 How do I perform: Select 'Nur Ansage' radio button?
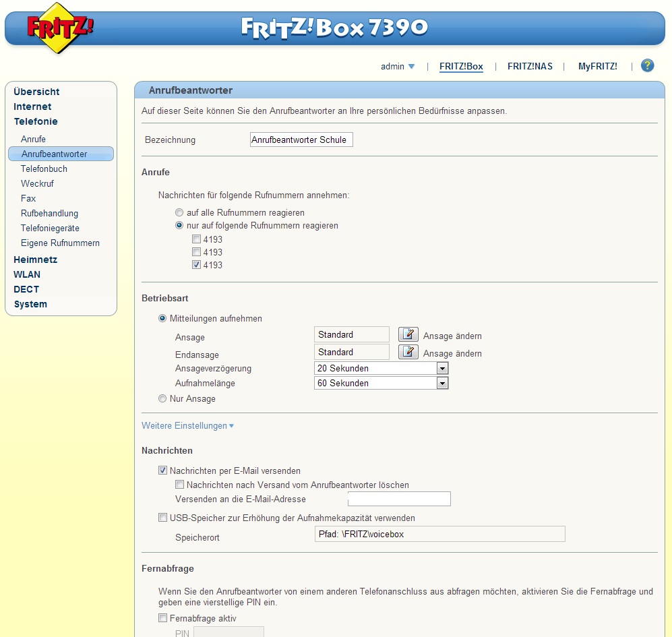162,398
